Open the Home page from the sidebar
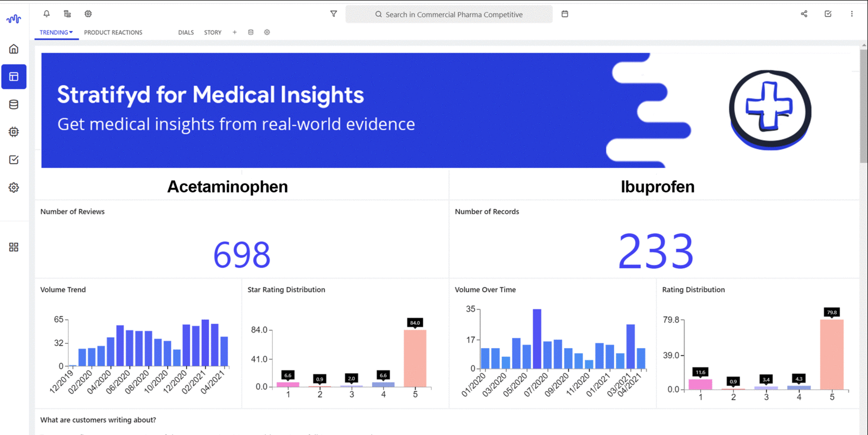The image size is (868, 435). pos(14,49)
